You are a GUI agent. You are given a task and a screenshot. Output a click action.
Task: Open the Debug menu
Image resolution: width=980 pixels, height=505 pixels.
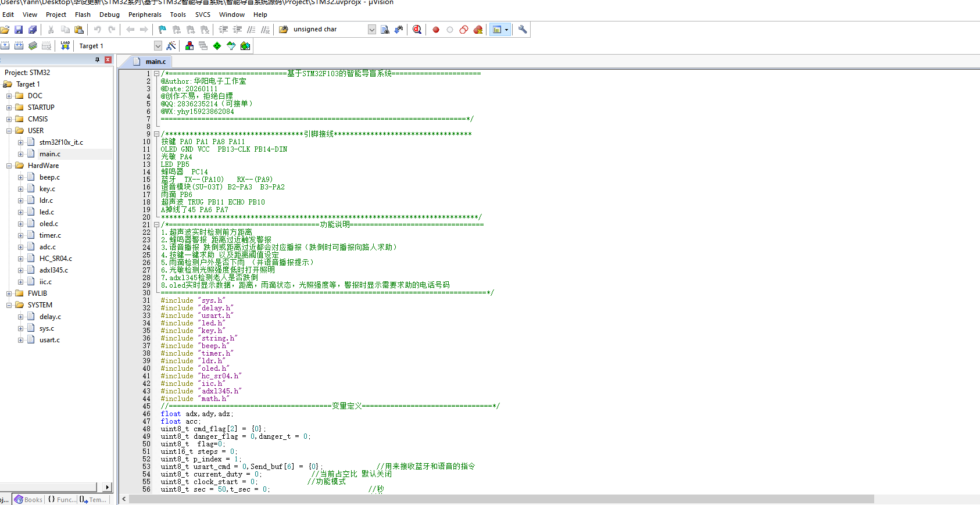[109, 15]
